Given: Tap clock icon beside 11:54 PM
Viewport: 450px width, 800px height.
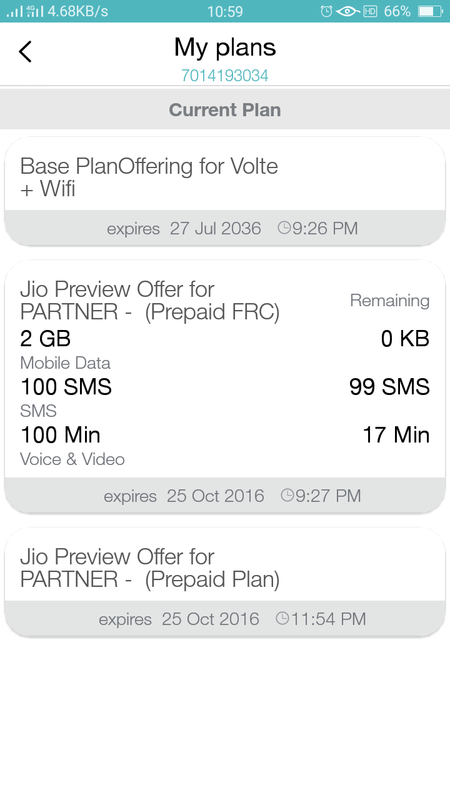Looking at the screenshot, I should (x=282, y=618).
